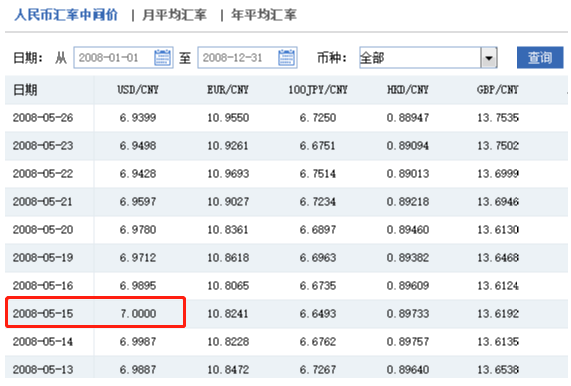The width and height of the screenshot is (571, 386).
Task: Click 100JPY/CNY value 6.7267
Action: (318, 370)
